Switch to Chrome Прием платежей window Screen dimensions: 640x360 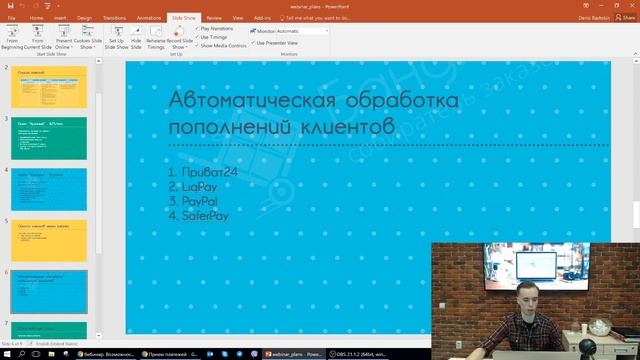[x=170, y=354]
